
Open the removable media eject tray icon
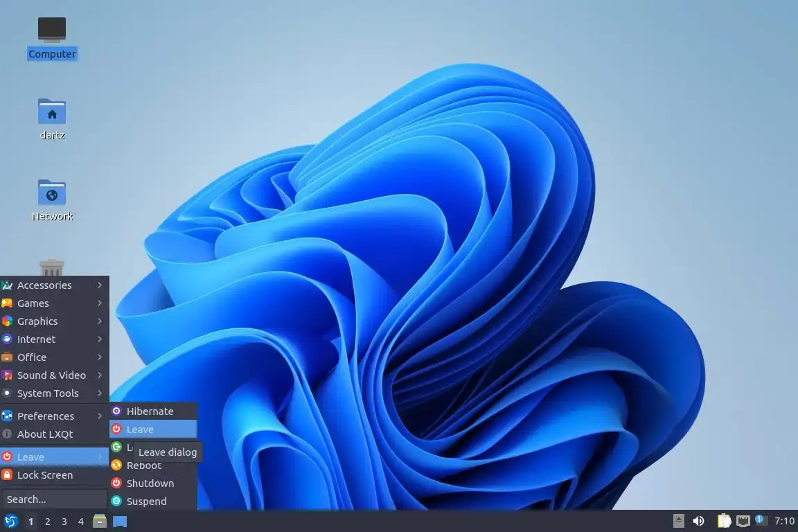click(678, 521)
